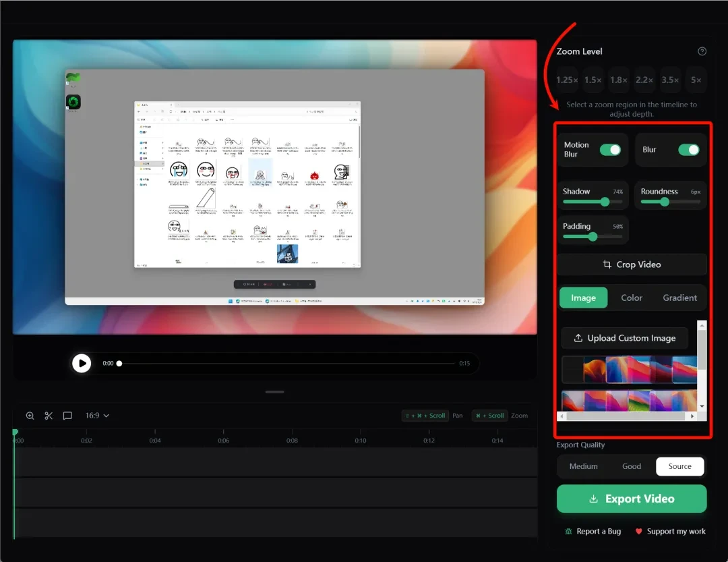Image resolution: width=728 pixels, height=562 pixels.
Task: Click the panel divider handle below player
Action: point(275,392)
